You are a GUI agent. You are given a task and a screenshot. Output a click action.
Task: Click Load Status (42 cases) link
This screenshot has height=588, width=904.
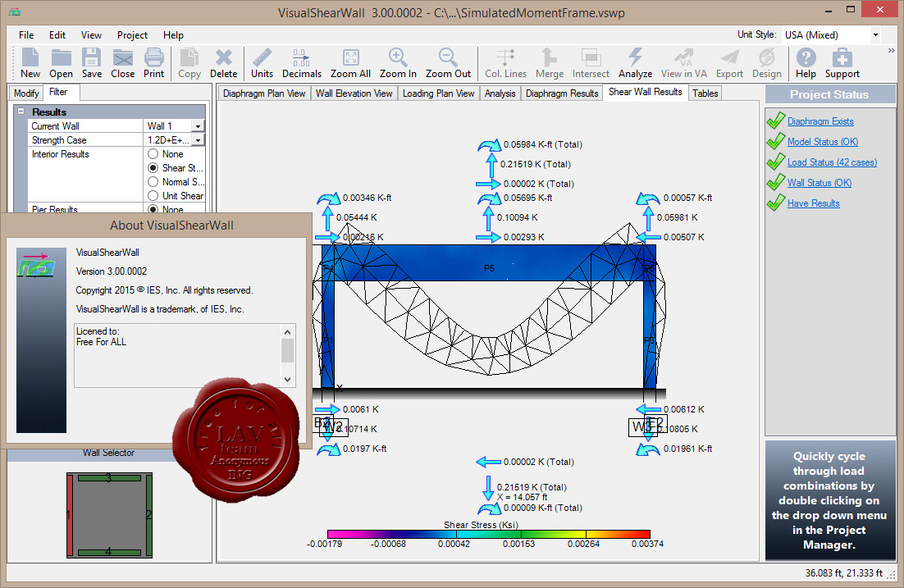[x=832, y=162]
